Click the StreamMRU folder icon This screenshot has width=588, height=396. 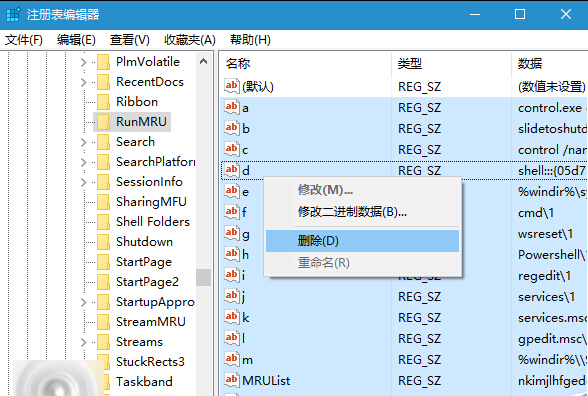[103, 322]
